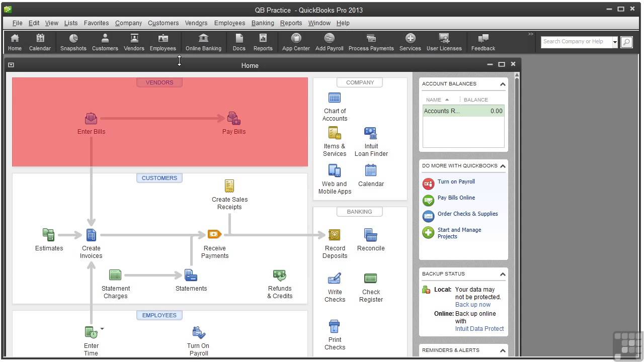Click Add Payroll in the icon bar
This screenshot has width=644, height=362.
329,42
